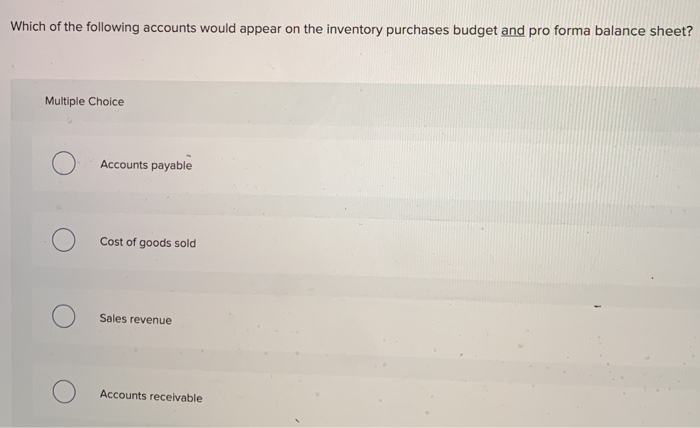Select the Cost of goods sold radio button

63,240
